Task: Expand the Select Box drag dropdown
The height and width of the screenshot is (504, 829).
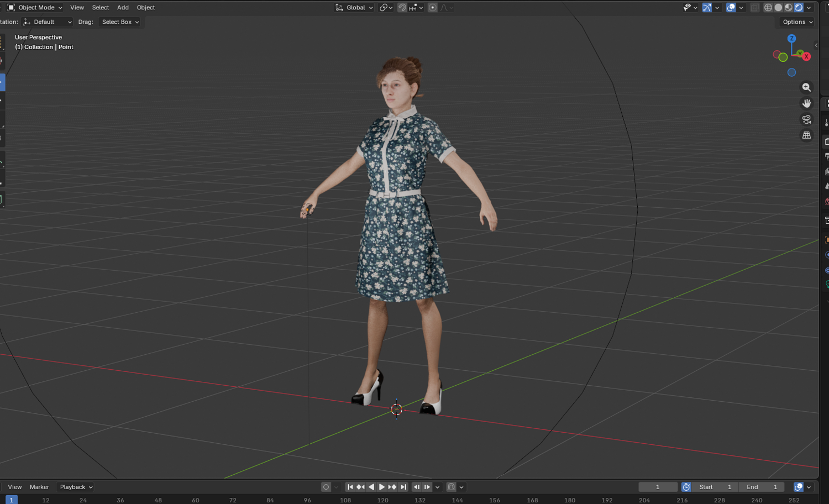Action: pyautogui.click(x=120, y=22)
